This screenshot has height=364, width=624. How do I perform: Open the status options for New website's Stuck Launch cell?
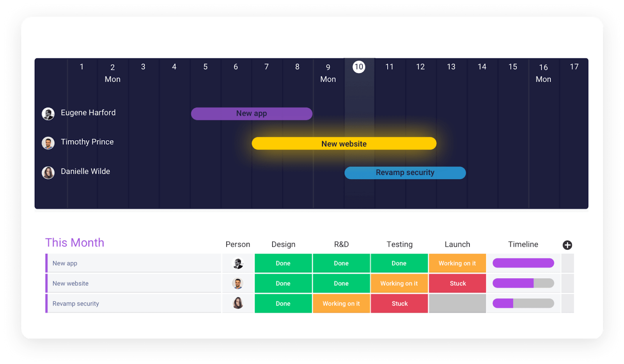[x=457, y=283]
